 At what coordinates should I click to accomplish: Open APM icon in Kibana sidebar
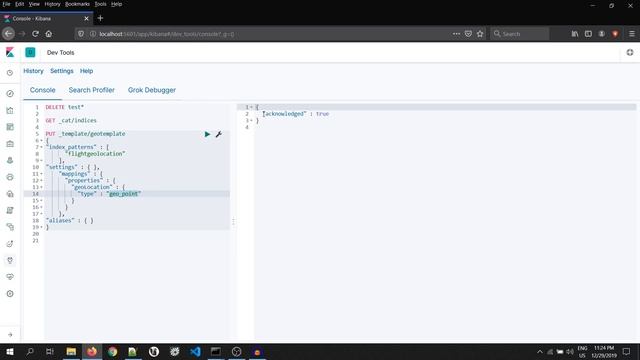(x=10, y=227)
